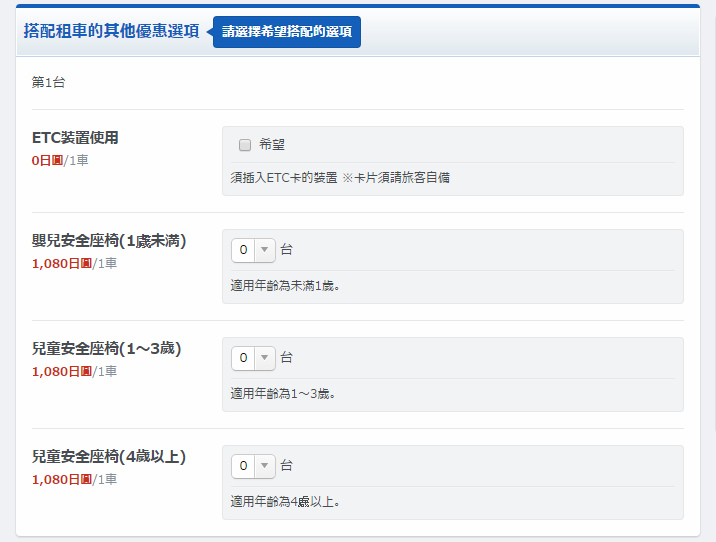Open the 嬰兒安全座椅(1歲未滿) quantity dropdown
The image size is (716, 542).
tap(253, 250)
